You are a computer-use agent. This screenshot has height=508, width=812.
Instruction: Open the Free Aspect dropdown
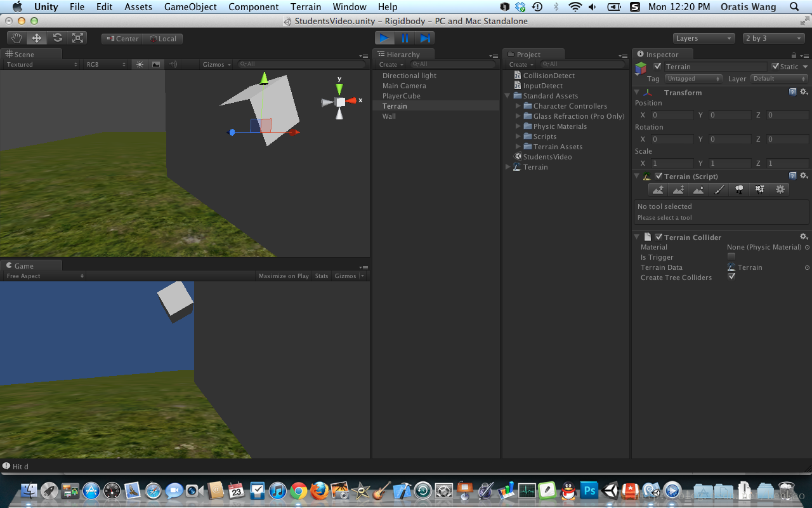[x=44, y=276]
